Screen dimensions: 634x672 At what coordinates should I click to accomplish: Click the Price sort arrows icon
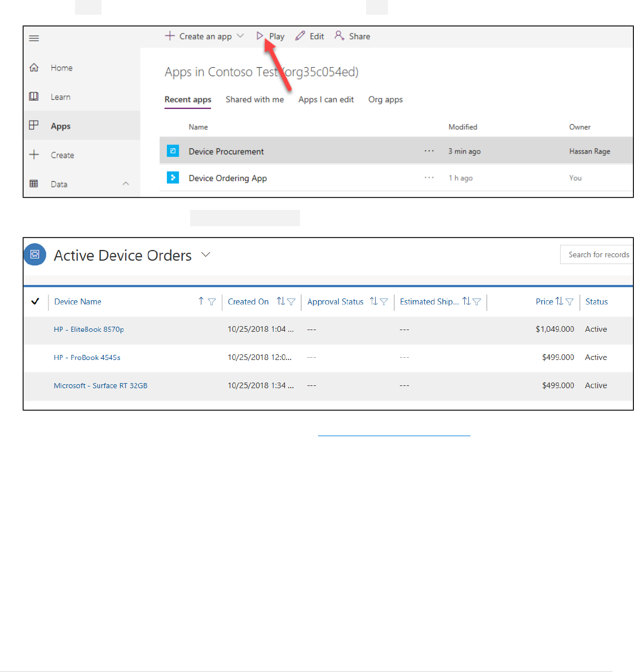(559, 301)
